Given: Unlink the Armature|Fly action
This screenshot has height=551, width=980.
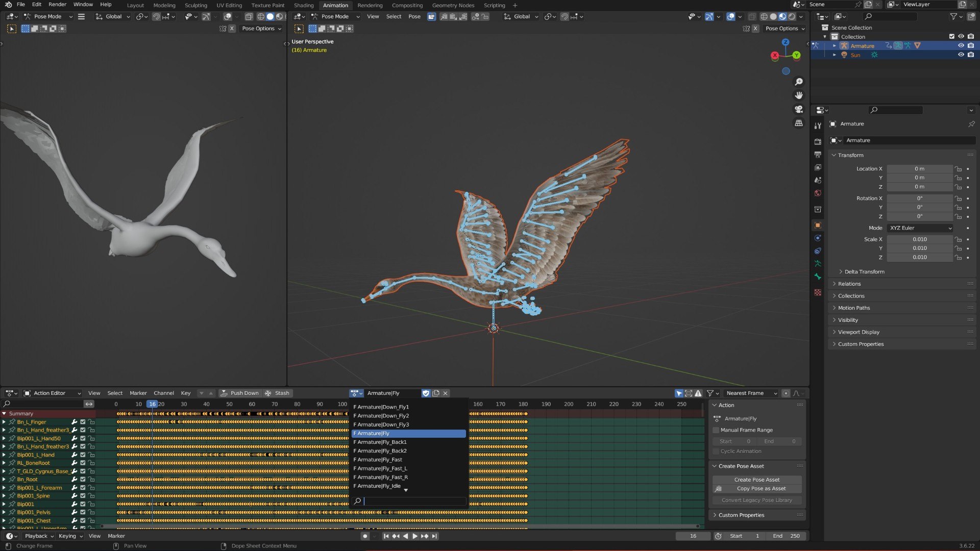Looking at the screenshot, I should point(445,393).
